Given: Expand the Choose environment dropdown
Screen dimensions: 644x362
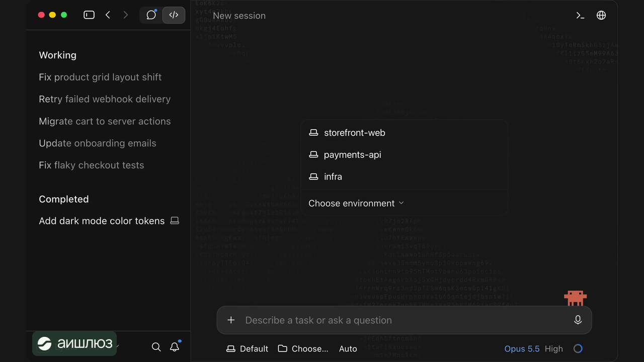Looking at the screenshot, I should (356, 203).
